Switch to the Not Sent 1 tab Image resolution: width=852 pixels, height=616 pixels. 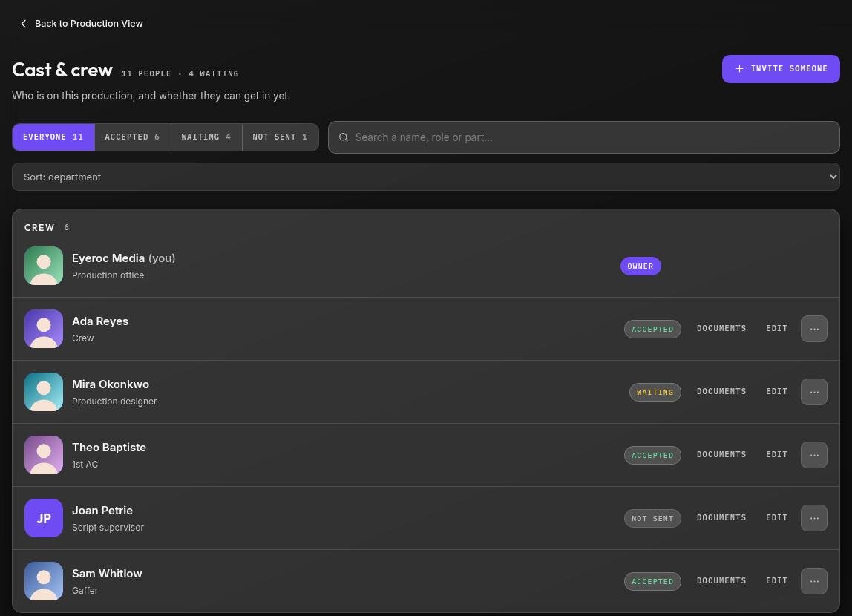click(x=280, y=137)
